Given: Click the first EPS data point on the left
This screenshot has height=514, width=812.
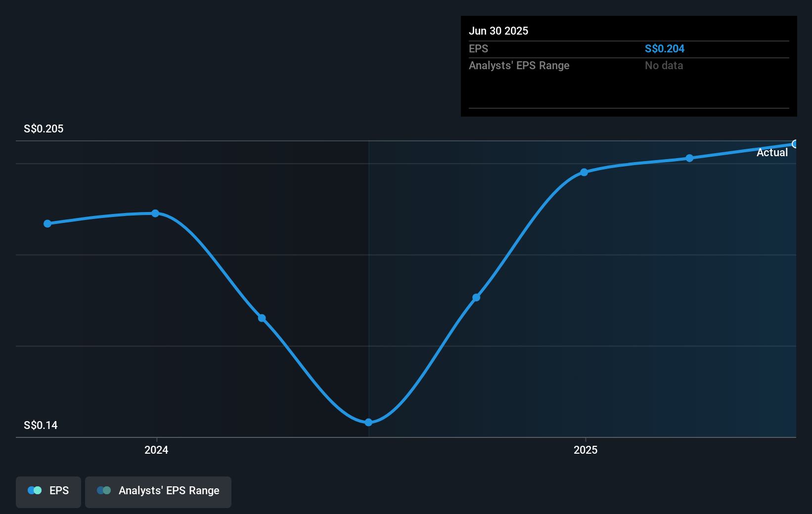Looking at the screenshot, I should pos(47,223).
